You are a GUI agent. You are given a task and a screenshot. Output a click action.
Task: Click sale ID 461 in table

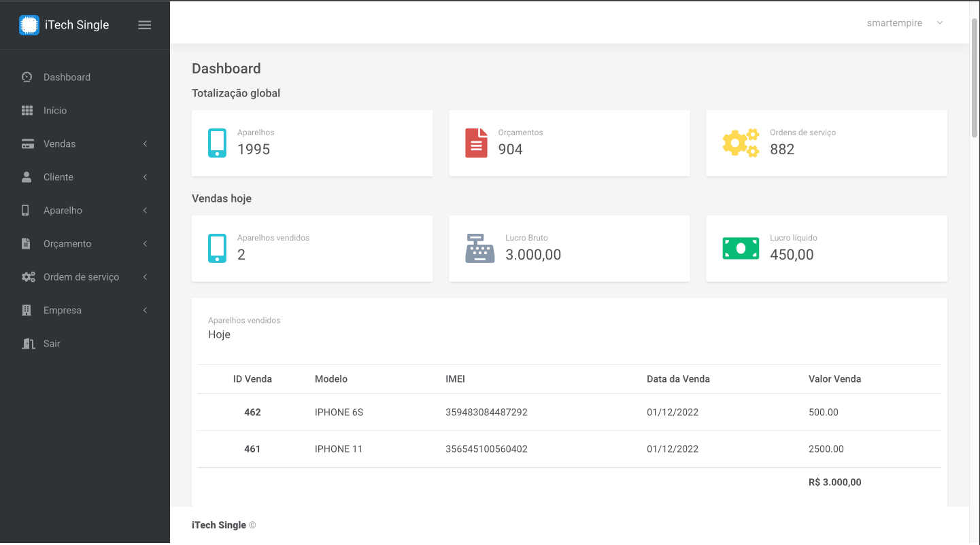[x=252, y=449]
